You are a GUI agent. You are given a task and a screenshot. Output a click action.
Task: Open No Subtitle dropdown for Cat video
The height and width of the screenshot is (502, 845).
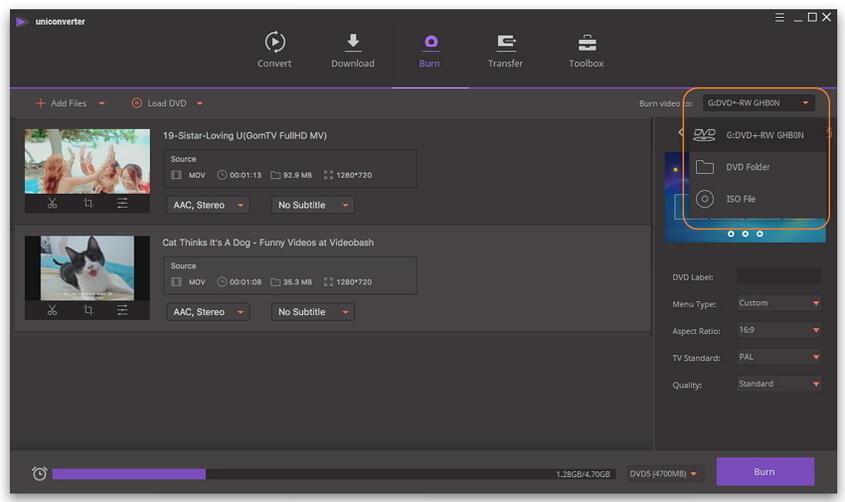click(313, 312)
